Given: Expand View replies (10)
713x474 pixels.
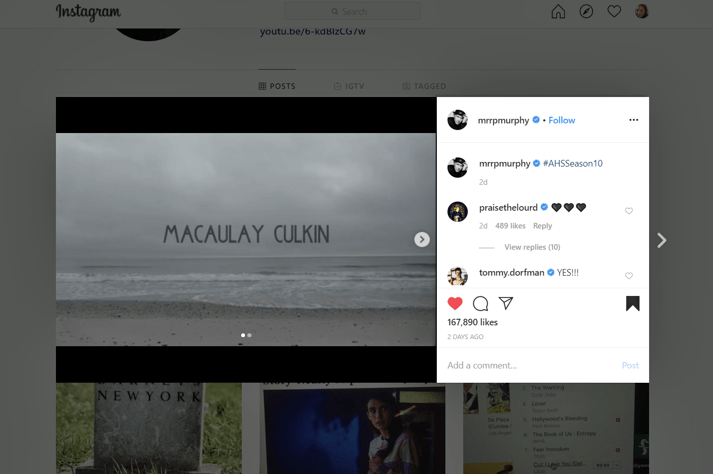Looking at the screenshot, I should (531, 247).
